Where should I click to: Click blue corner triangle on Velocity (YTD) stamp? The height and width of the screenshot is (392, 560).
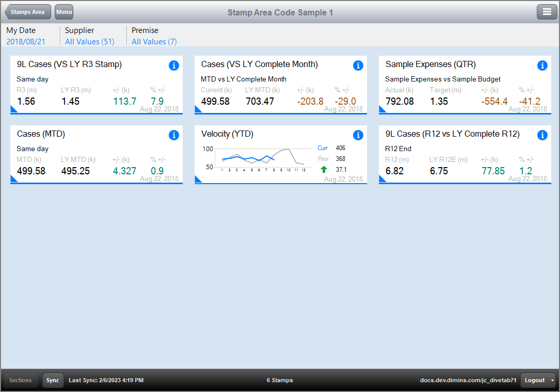tap(198, 179)
